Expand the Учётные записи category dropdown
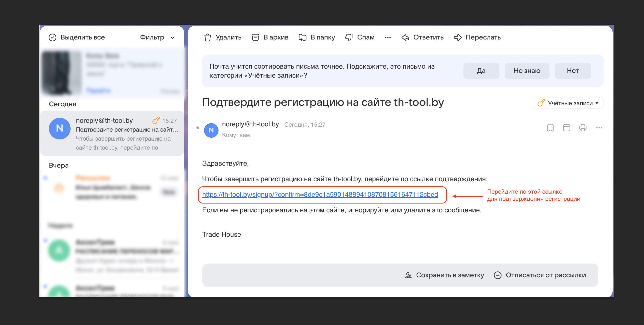 coord(568,103)
